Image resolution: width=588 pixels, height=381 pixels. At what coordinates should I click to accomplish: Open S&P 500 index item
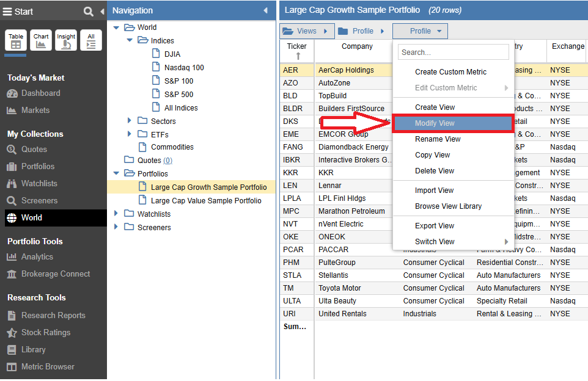click(178, 95)
